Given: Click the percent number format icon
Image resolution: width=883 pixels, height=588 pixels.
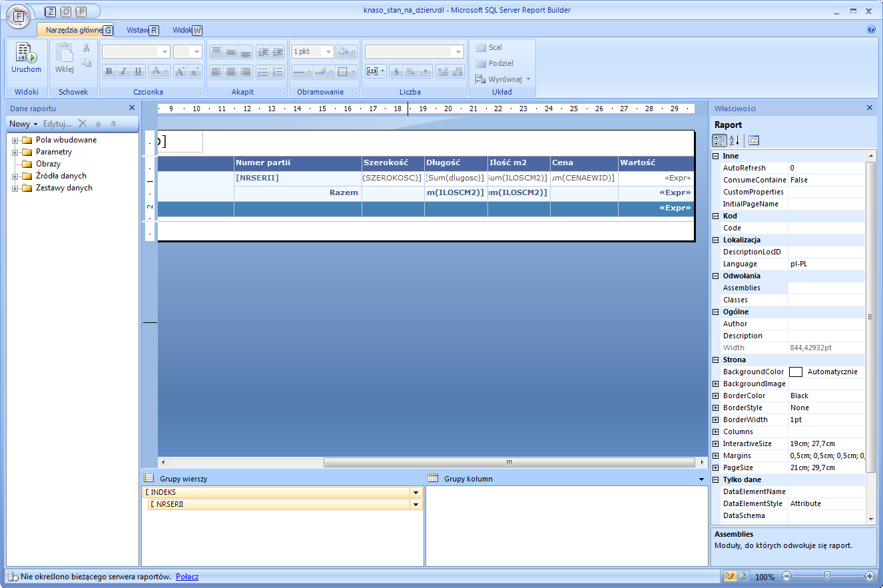Looking at the screenshot, I should 410,71.
